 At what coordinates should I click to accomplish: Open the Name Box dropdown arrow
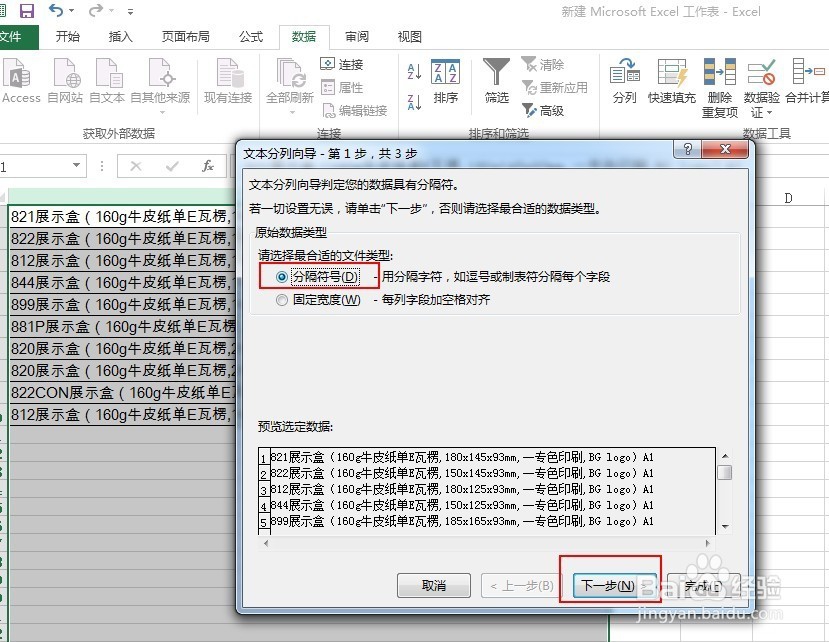pyautogui.click(x=77, y=166)
